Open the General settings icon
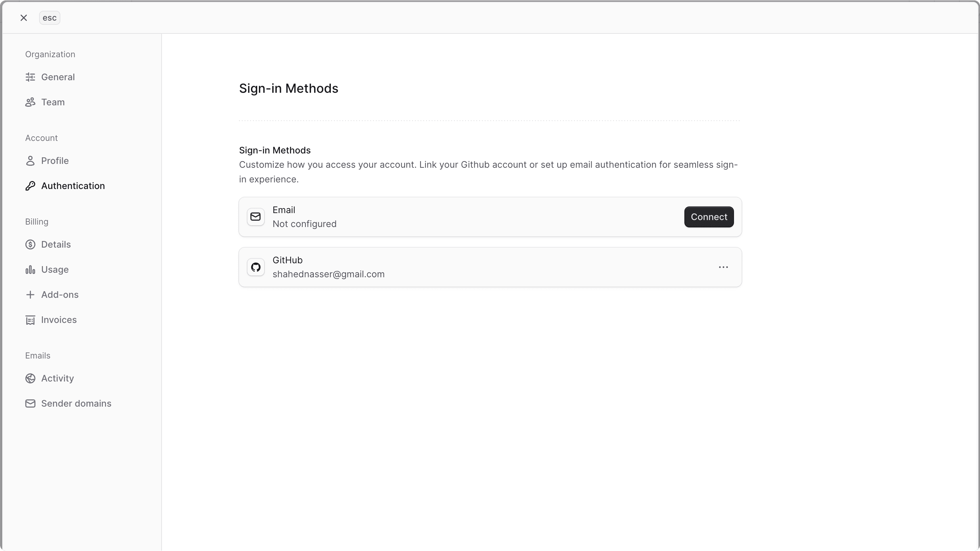 (30, 77)
